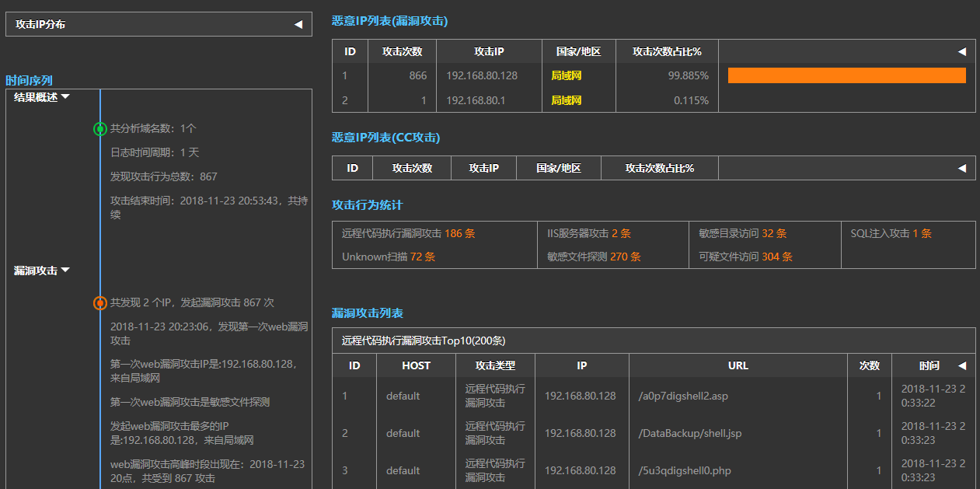Select SQL注入攻击 1 条 statistic
This screenshot has width=980, height=489.
click(891, 233)
